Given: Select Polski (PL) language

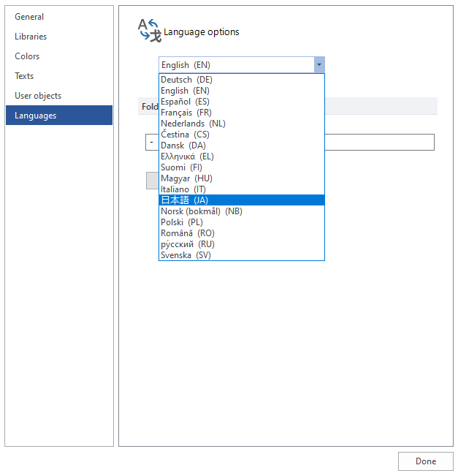Looking at the screenshot, I should pos(242,222).
